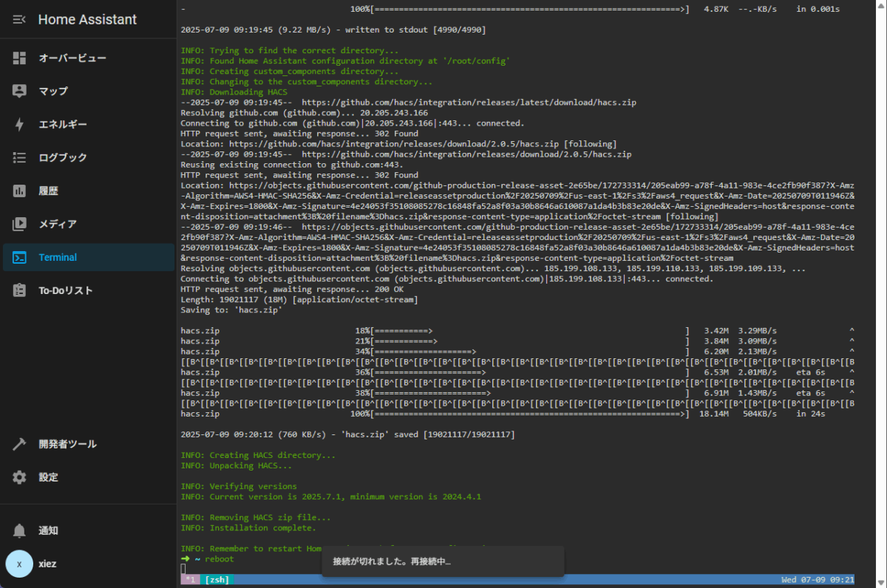Viewport: 887px width, 588px height.
Task: Click the History chart icon
Action: 19,191
